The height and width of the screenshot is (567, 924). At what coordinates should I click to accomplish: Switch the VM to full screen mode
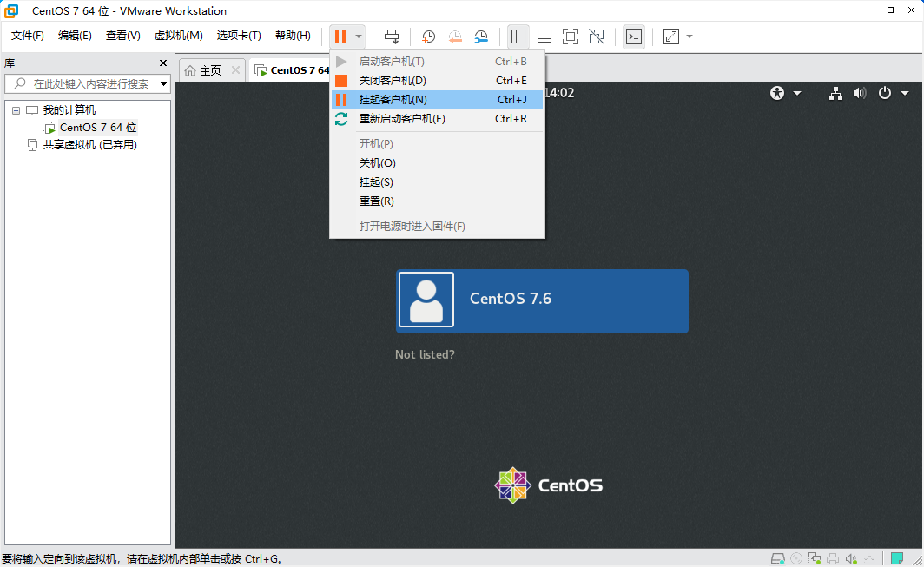(x=570, y=36)
